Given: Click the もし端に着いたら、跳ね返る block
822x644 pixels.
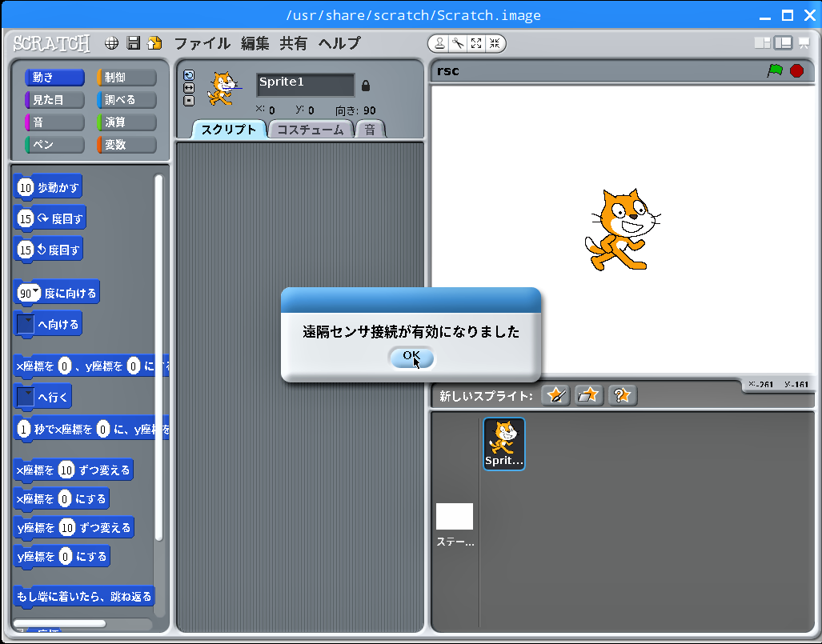Looking at the screenshot, I should pos(84,596).
